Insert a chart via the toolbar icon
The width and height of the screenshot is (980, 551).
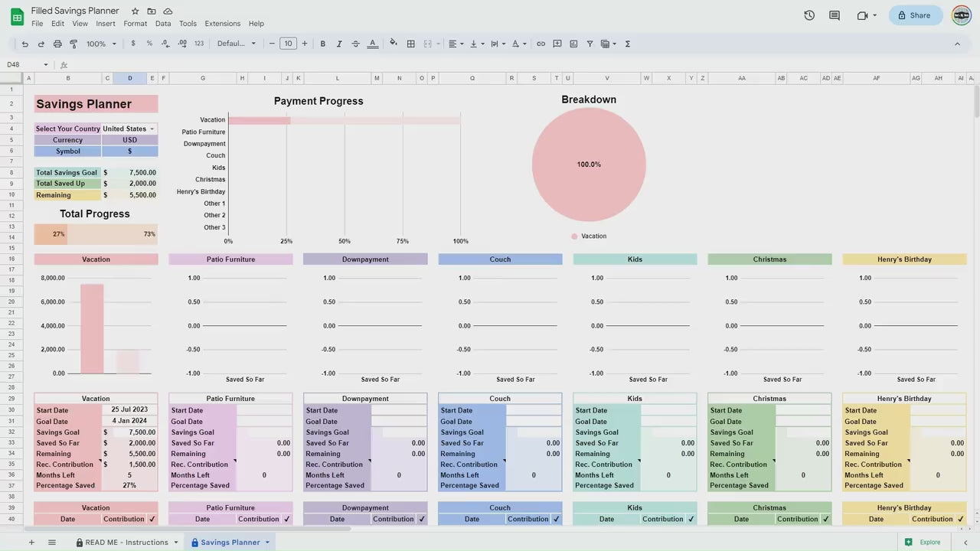573,44
